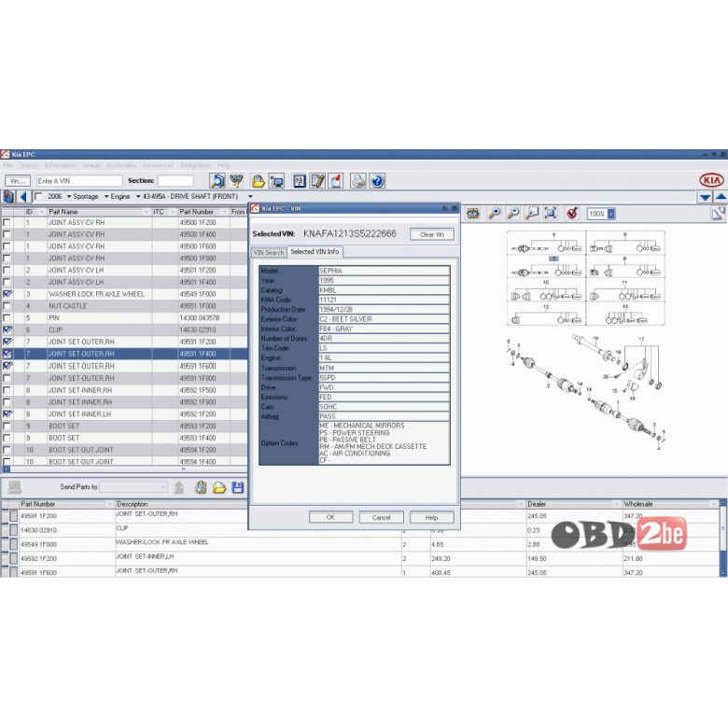This screenshot has height=728, width=728.
Task: Select the Selected VIN Info tab
Action: click(x=315, y=252)
